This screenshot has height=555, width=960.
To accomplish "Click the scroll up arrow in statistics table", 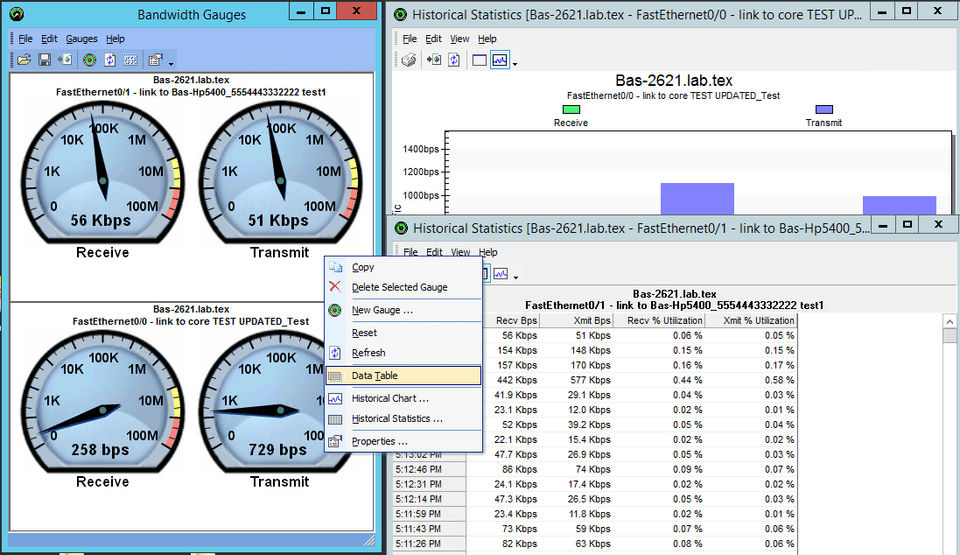I will [950, 322].
